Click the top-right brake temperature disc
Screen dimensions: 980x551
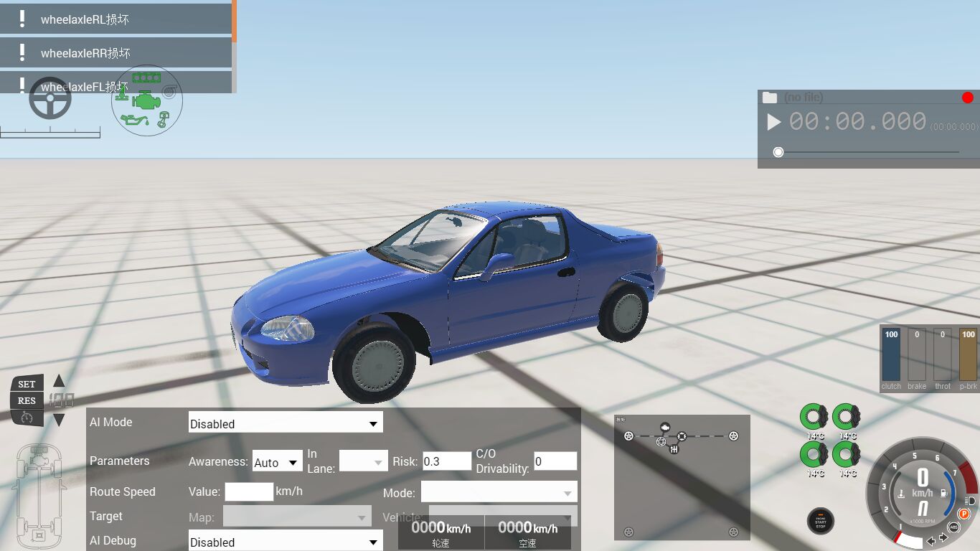coord(847,417)
